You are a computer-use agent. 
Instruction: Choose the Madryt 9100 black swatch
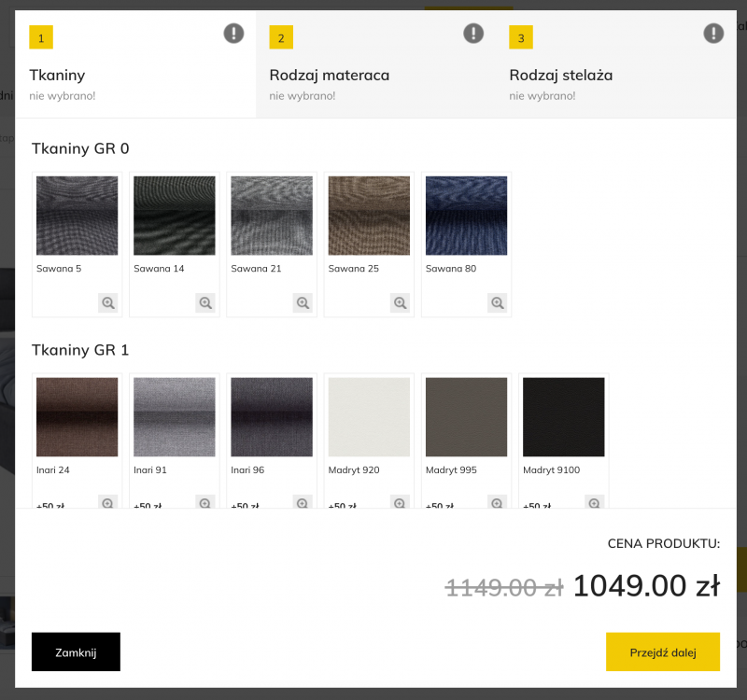[x=564, y=417]
